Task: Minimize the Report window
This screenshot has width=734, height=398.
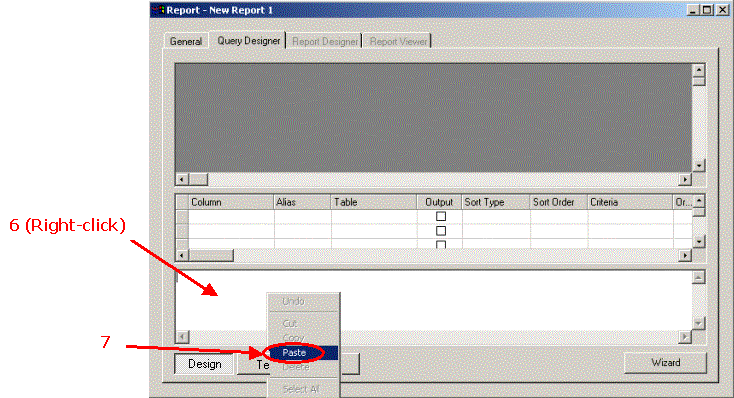Action: (694, 10)
